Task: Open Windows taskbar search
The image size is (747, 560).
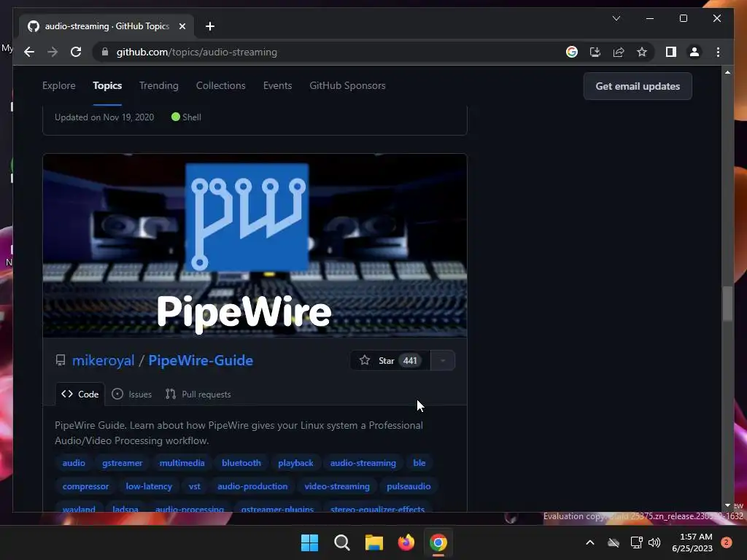Action: point(341,542)
